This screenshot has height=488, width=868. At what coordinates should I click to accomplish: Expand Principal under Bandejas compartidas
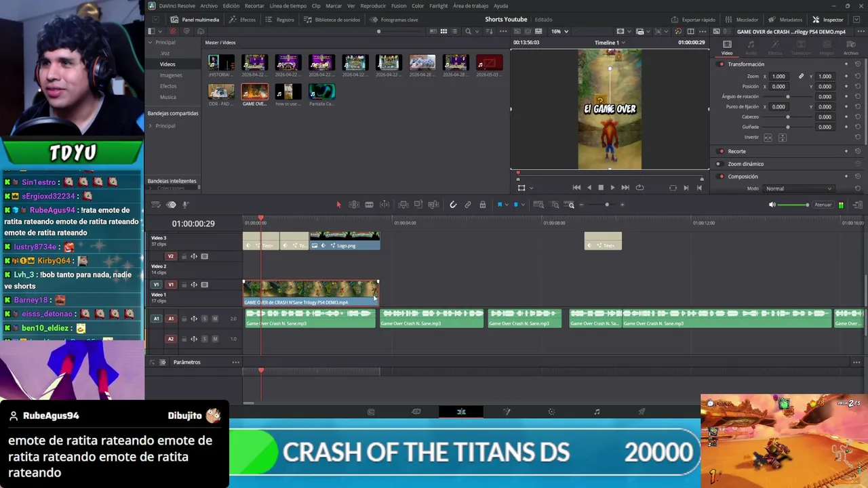151,126
